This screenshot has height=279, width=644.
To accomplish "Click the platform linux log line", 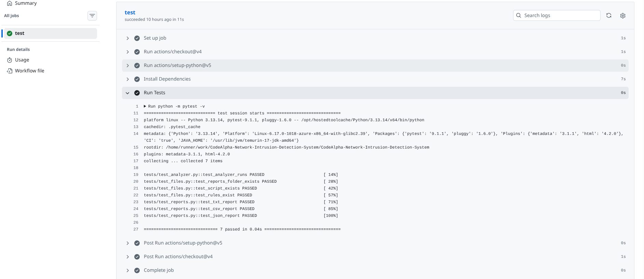I will tap(284, 120).
